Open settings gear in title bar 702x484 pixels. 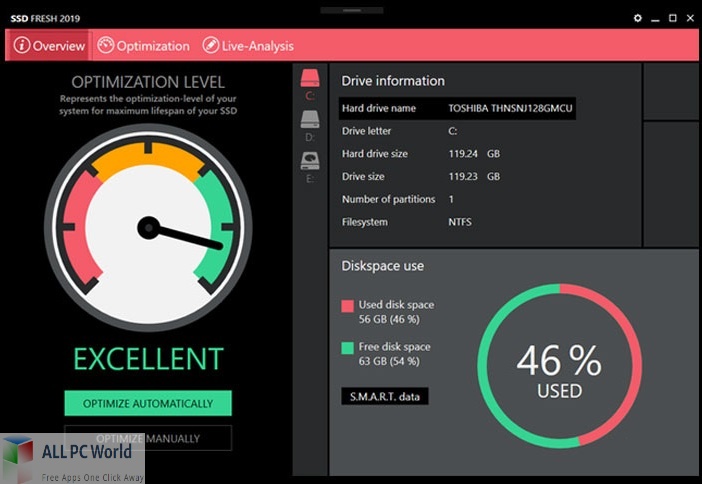[638, 18]
